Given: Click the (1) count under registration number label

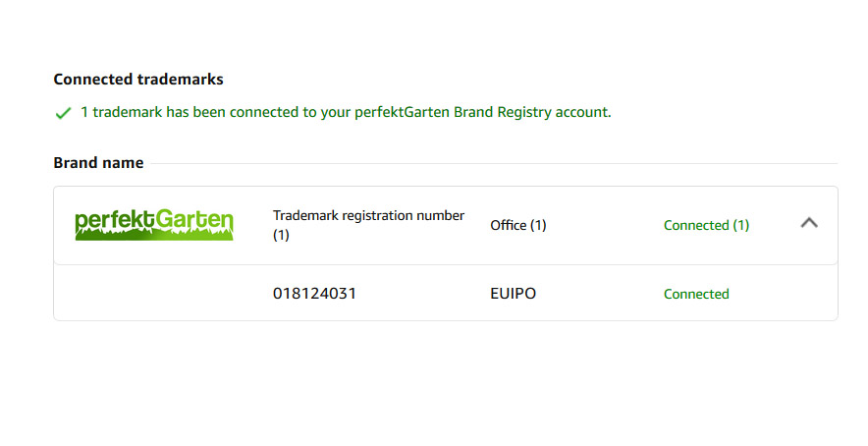Looking at the screenshot, I should click(x=281, y=235).
